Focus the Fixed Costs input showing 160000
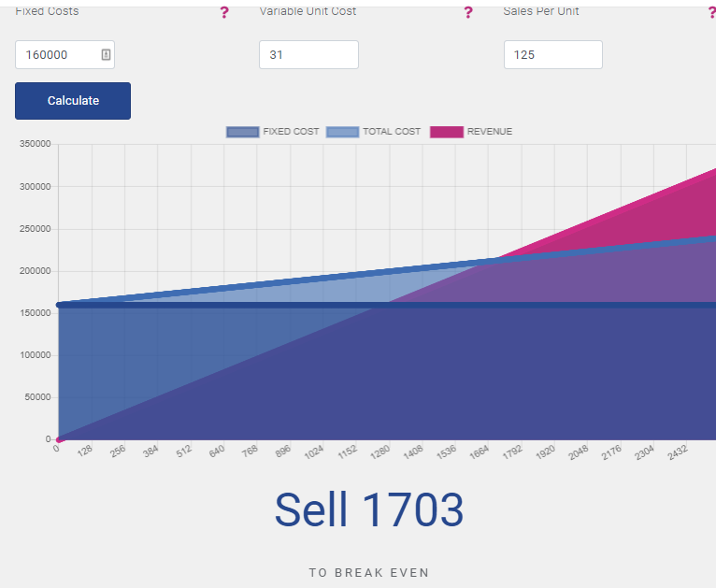 pyautogui.click(x=58, y=55)
